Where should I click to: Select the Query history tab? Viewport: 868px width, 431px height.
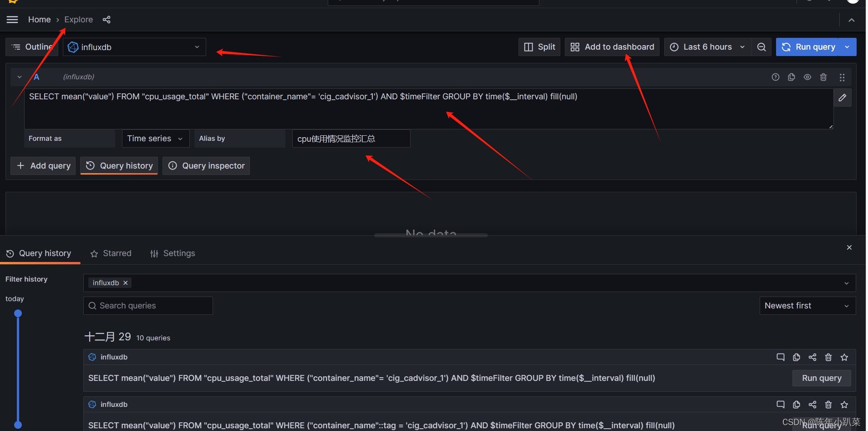pos(39,253)
